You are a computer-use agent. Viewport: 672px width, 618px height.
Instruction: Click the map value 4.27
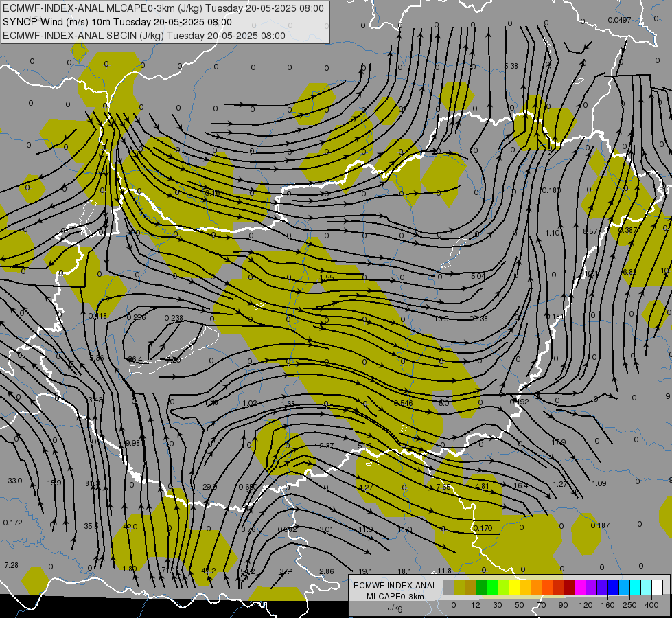[x=366, y=488]
